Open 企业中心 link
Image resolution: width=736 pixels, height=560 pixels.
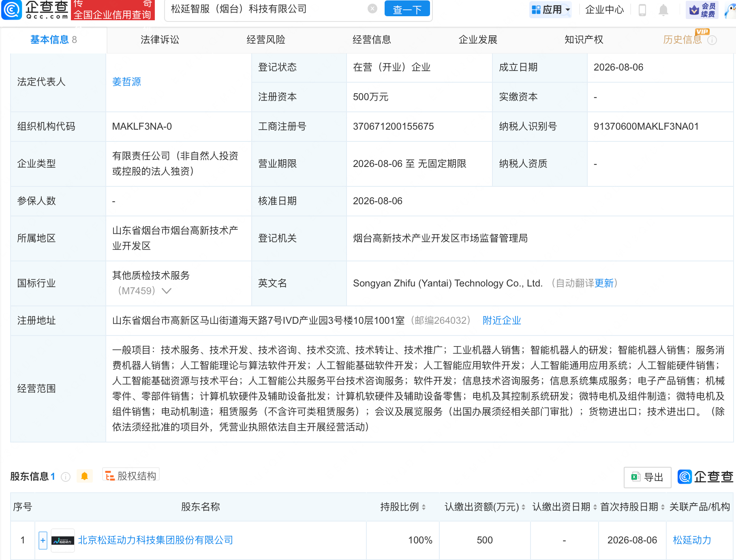coord(604,9)
